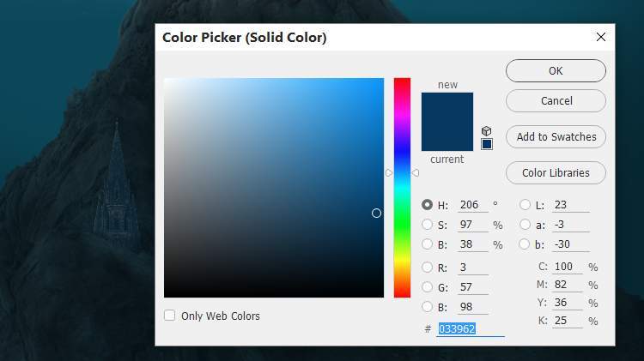Enable the Only Web Colors checkbox
The width and height of the screenshot is (644, 361).
pos(170,316)
